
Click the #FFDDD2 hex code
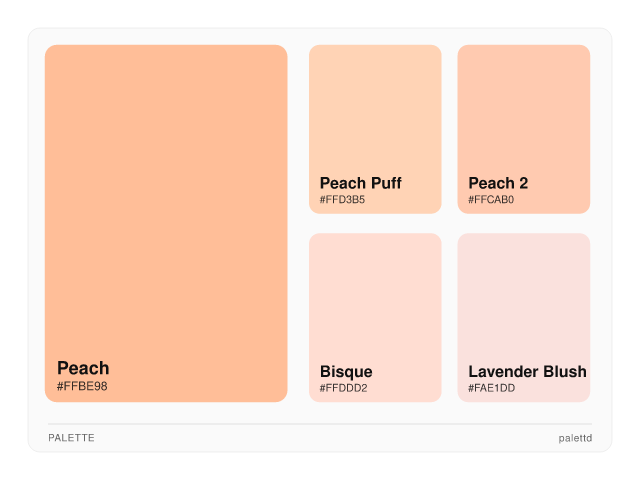(343, 388)
